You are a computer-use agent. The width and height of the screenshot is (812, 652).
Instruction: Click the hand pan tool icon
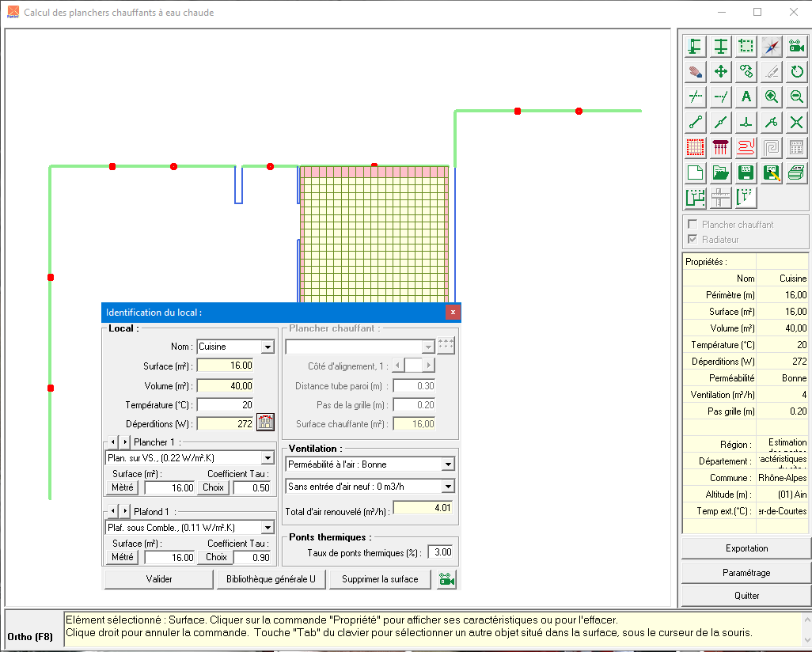pos(696,72)
